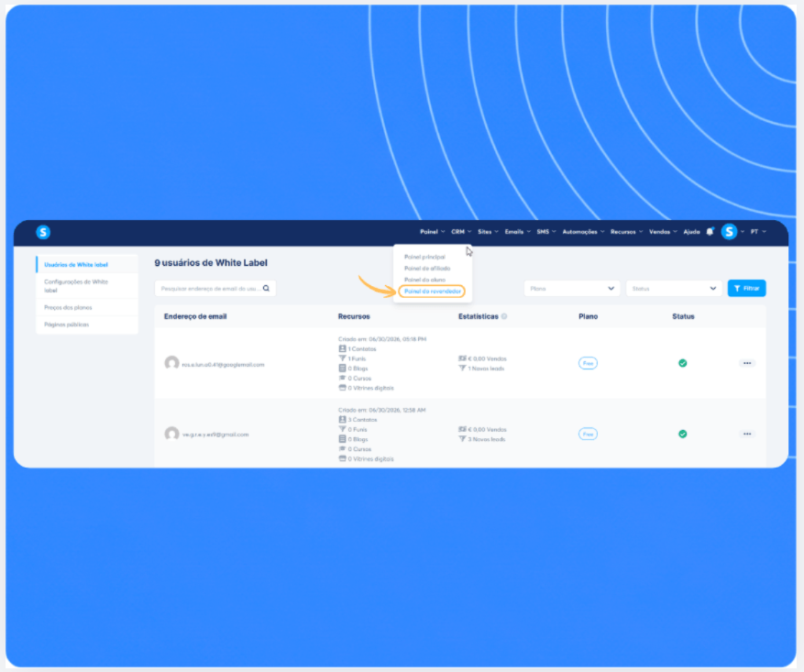Click avatar of ros.e.lun.a0.41@googlemail.com user
This screenshot has width=804, height=672.
click(x=171, y=363)
